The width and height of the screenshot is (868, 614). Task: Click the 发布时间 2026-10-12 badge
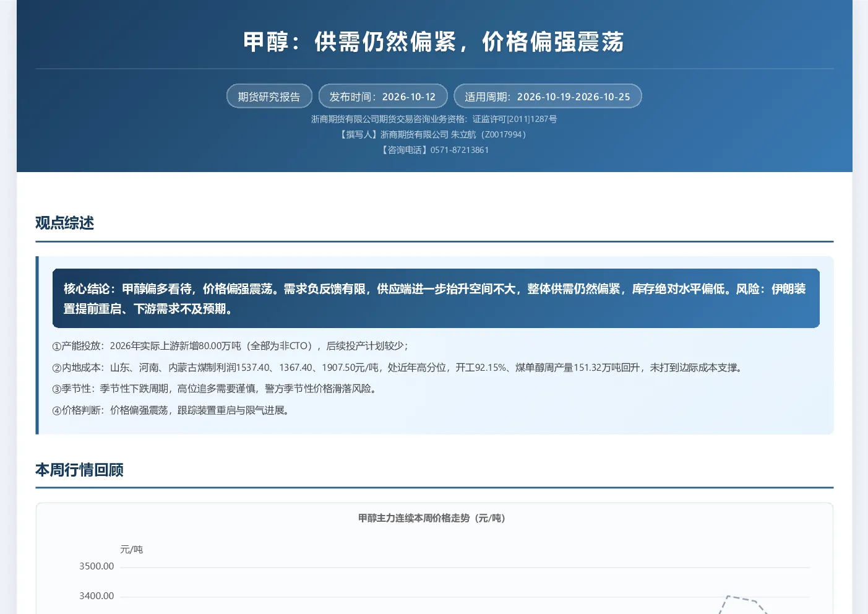[382, 97]
